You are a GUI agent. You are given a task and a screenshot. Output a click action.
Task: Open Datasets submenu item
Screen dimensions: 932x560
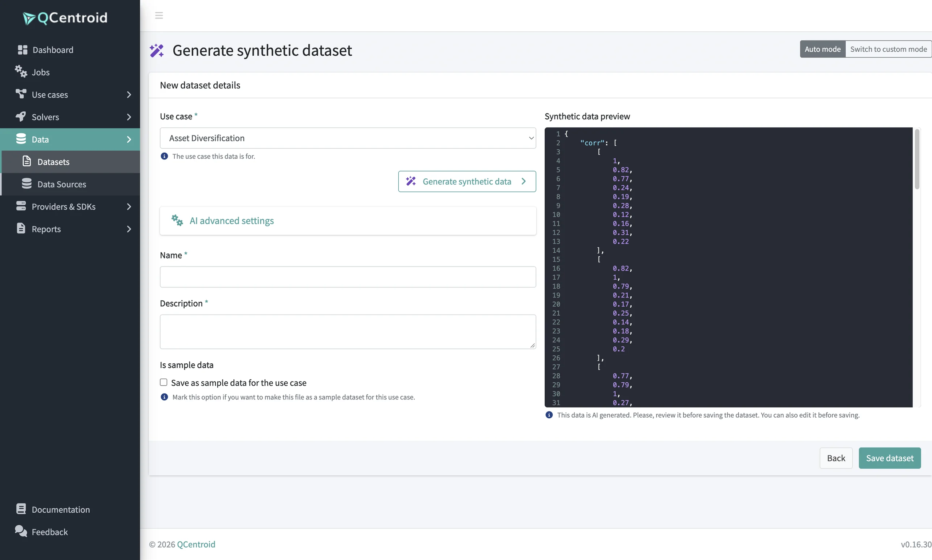(71, 162)
